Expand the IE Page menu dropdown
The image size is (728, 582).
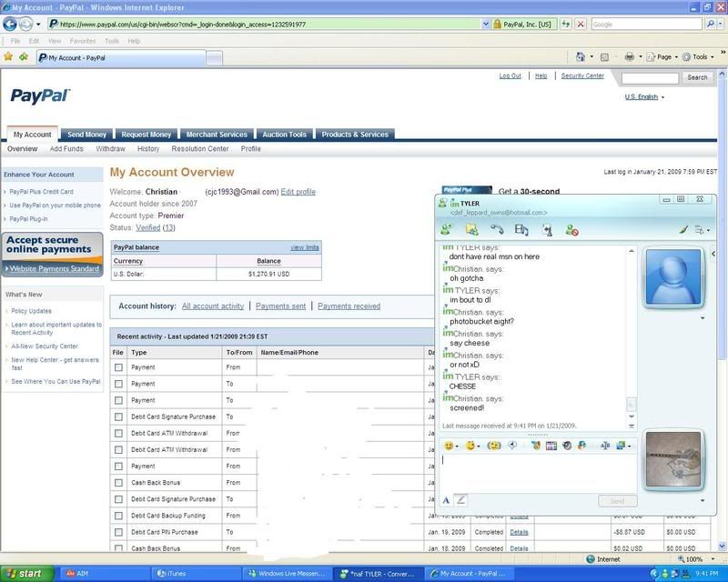(x=664, y=56)
